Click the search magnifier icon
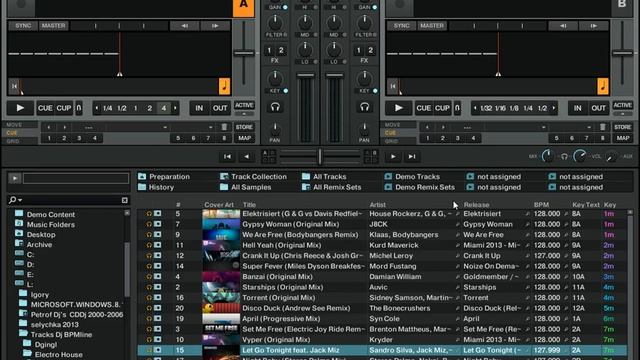The image size is (640, 360). point(13,200)
